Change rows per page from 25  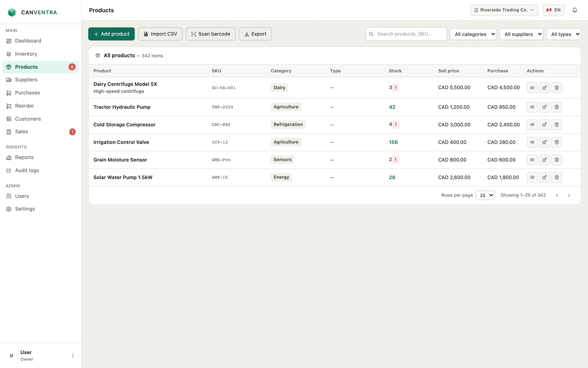tap(485, 195)
